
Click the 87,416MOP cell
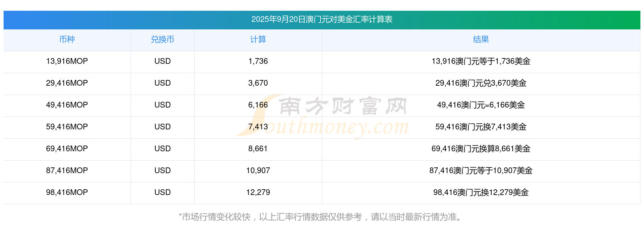pyautogui.click(x=67, y=171)
